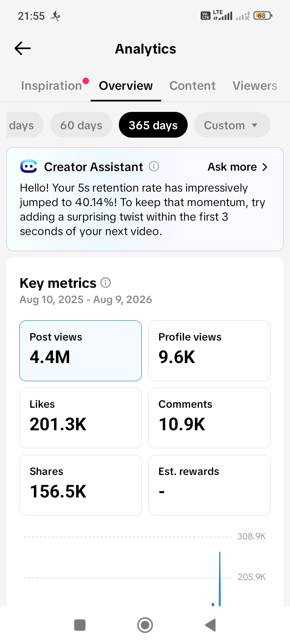Switch to the Inspiration tab
Screen dimensions: 290x644
[52, 86]
